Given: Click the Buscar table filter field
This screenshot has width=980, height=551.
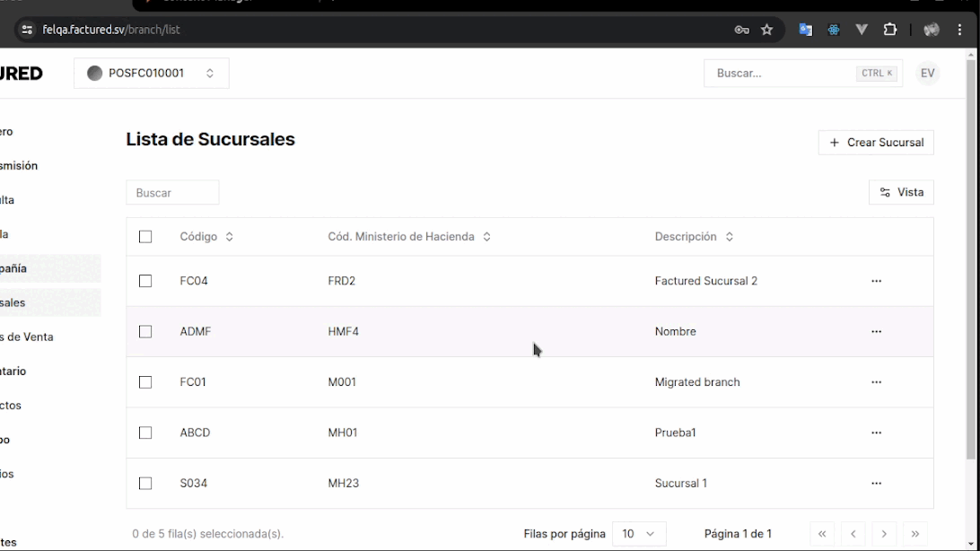Looking at the screenshot, I should click(172, 193).
